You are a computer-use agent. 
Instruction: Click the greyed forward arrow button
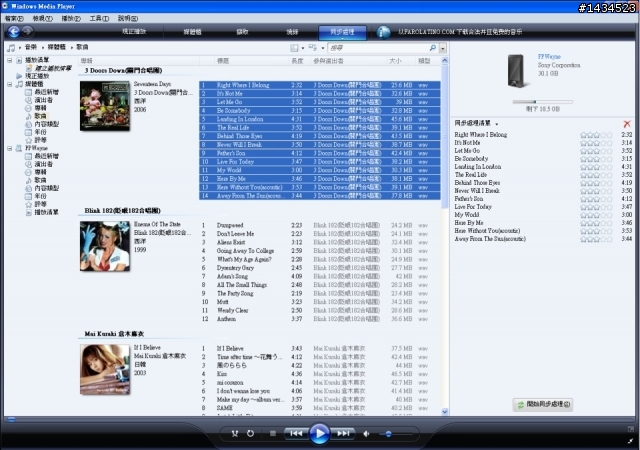[28, 31]
